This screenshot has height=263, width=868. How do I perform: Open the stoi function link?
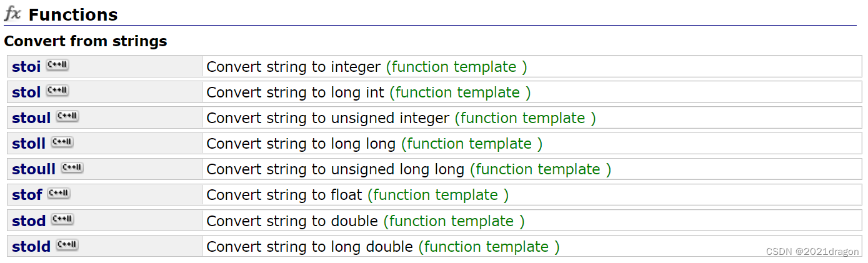26,67
